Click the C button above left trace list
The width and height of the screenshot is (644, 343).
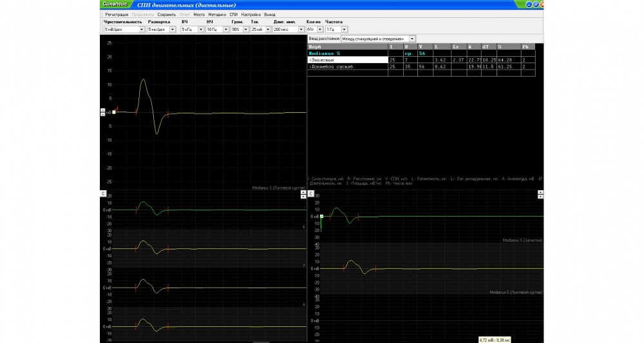103,193
